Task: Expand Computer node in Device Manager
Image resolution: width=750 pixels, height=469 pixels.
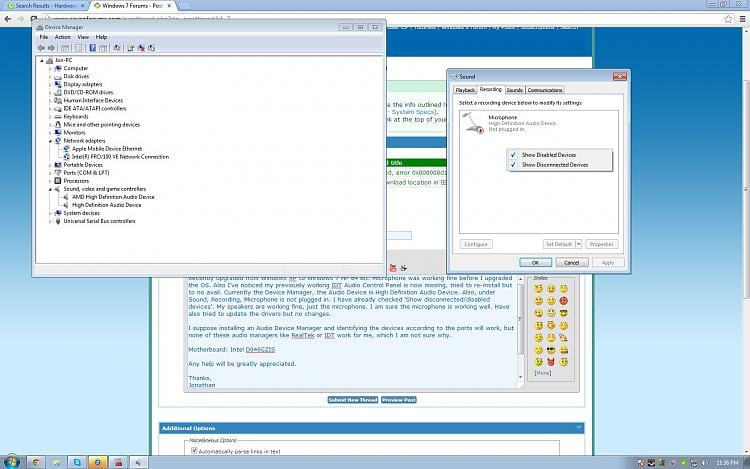Action: tap(50, 68)
